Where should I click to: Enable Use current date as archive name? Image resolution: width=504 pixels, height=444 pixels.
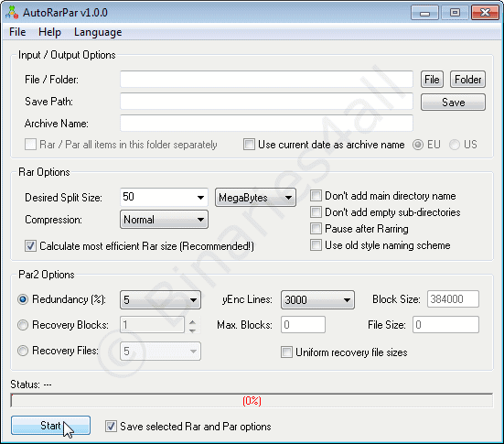[249, 145]
